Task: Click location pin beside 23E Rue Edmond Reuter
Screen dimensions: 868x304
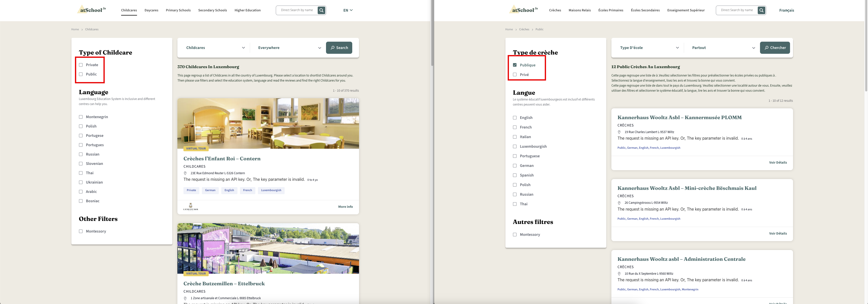Action: 185,173
